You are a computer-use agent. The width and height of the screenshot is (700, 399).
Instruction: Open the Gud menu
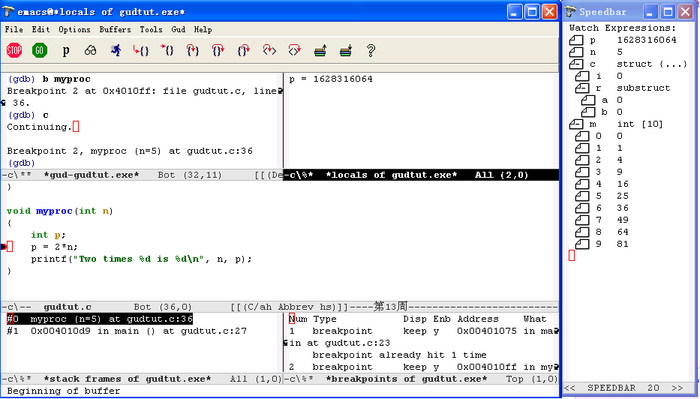click(x=178, y=29)
